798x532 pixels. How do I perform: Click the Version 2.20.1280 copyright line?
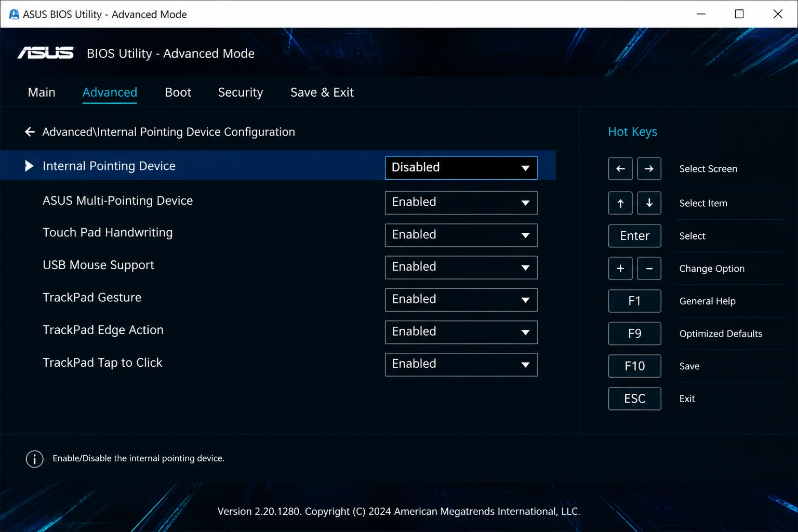(x=398, y=511)
